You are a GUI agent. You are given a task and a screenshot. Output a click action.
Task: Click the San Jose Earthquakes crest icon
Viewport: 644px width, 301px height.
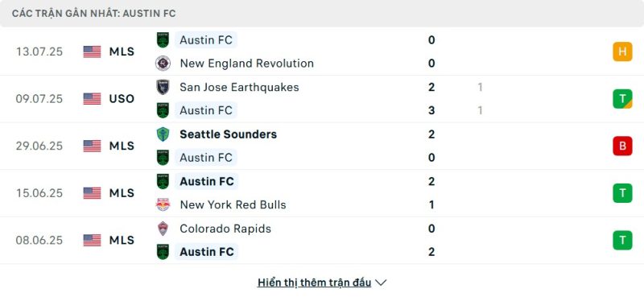(163, 87)
